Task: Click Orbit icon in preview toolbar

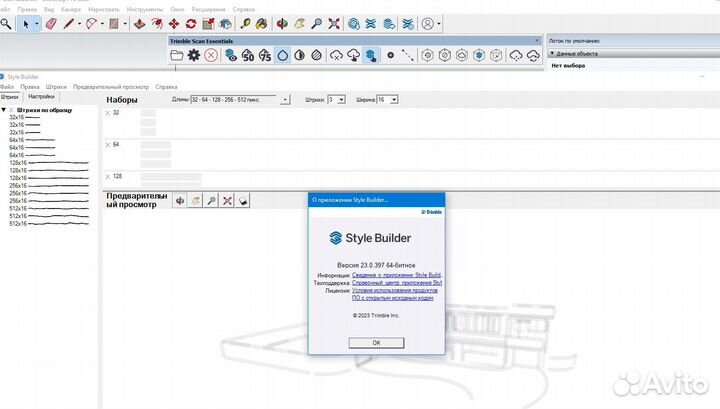Action: (180, 201)
